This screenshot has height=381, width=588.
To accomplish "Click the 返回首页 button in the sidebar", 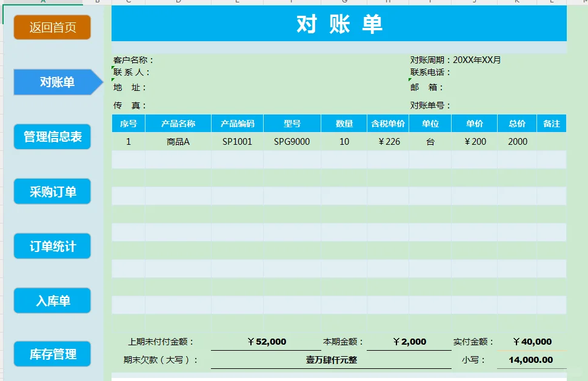I will [x=52, y=27].
